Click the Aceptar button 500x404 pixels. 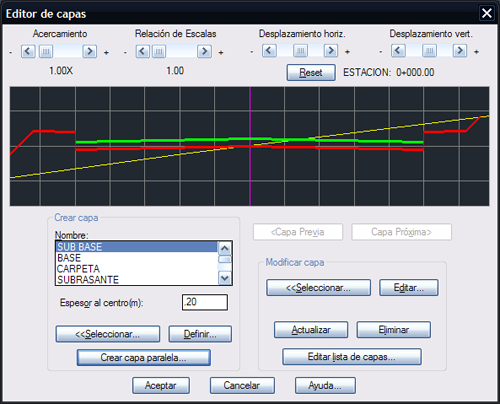click(161, 386)
